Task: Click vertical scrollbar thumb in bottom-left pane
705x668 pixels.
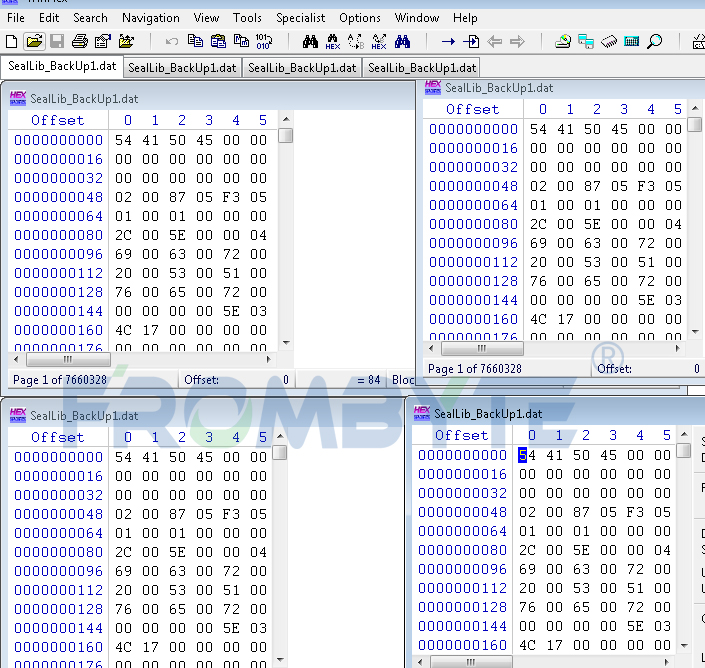Action: tap(280, 453)
